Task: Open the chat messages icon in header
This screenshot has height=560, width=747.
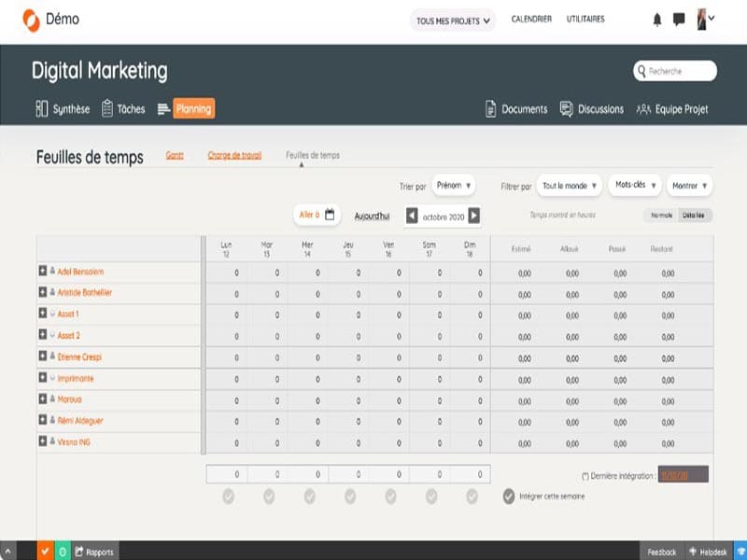Action: pyautogui.click(x=679, y=20)
